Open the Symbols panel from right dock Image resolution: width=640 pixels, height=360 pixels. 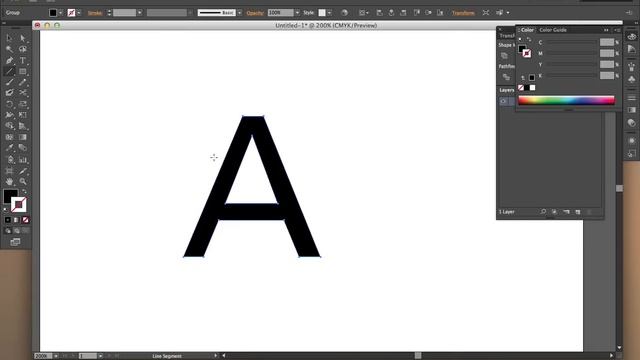631,79
